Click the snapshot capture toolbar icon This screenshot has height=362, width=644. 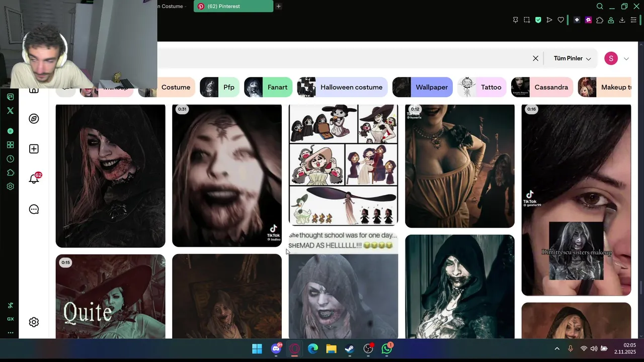pyautogui.click(x=527, y=20)
